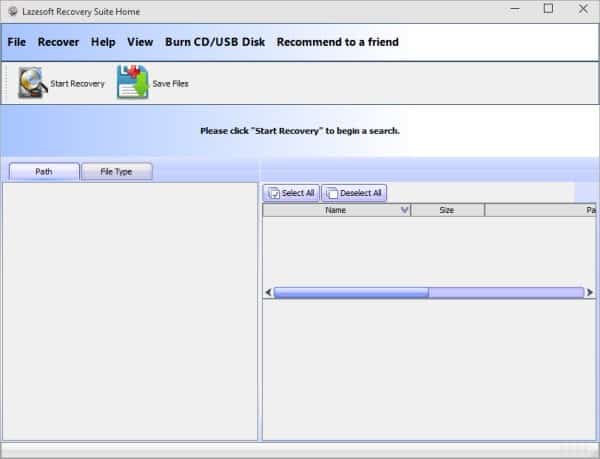Click the left arrow of horizontal scrollbar
The image size is (600, 459).
(x=268, y=293)
